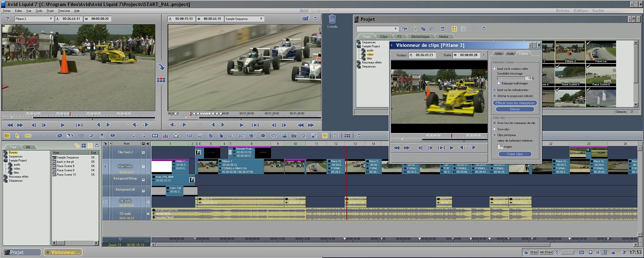The height and width of the screenshot is (258, 644).
Task: Click the yellow list view icon in lower-left browser
Action: pos(90,145)
